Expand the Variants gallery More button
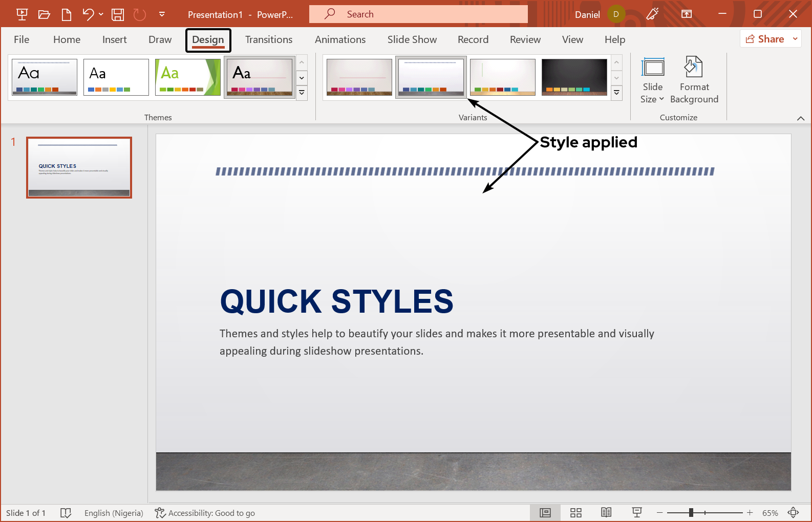 coord(617,93)
